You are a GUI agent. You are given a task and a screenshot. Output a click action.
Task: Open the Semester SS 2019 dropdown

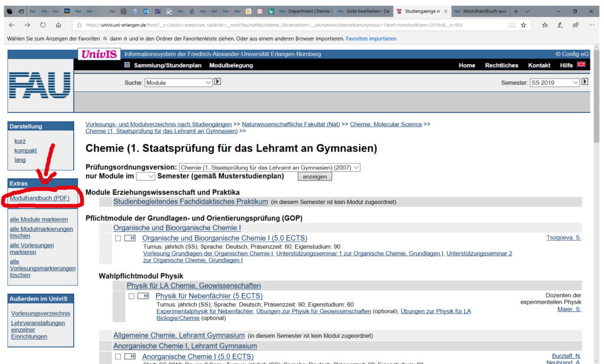pos(554,83)
